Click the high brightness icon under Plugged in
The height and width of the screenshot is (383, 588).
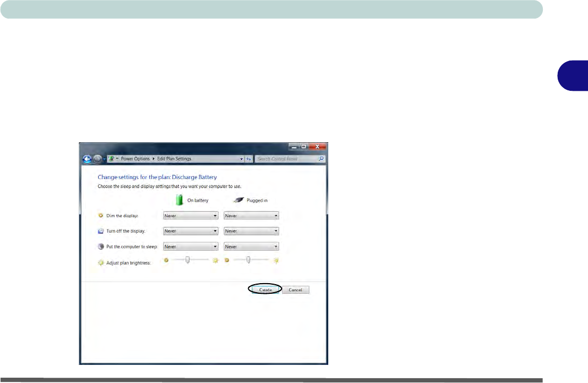(x=276, y=260)
